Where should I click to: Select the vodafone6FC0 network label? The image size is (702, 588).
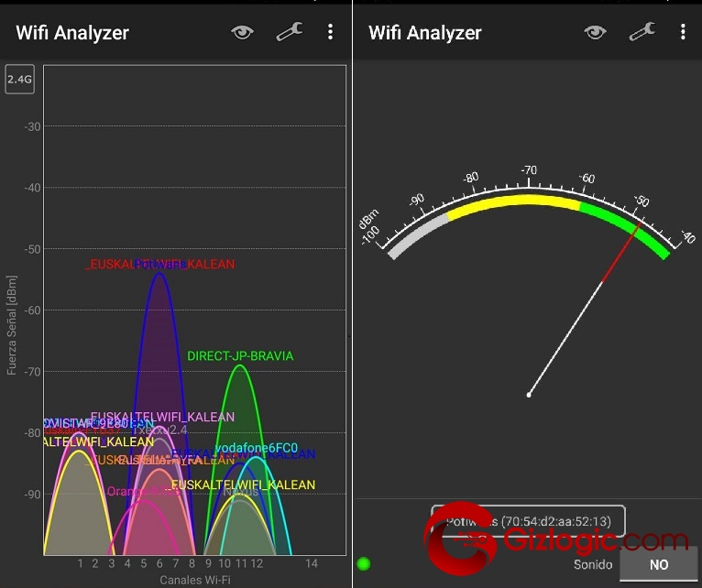257,448
